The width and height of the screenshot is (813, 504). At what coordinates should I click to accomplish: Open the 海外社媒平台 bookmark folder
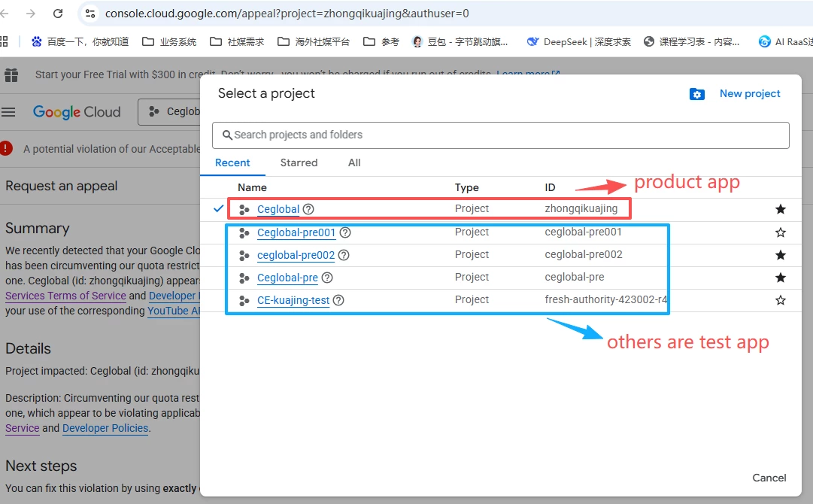(314, 41)
